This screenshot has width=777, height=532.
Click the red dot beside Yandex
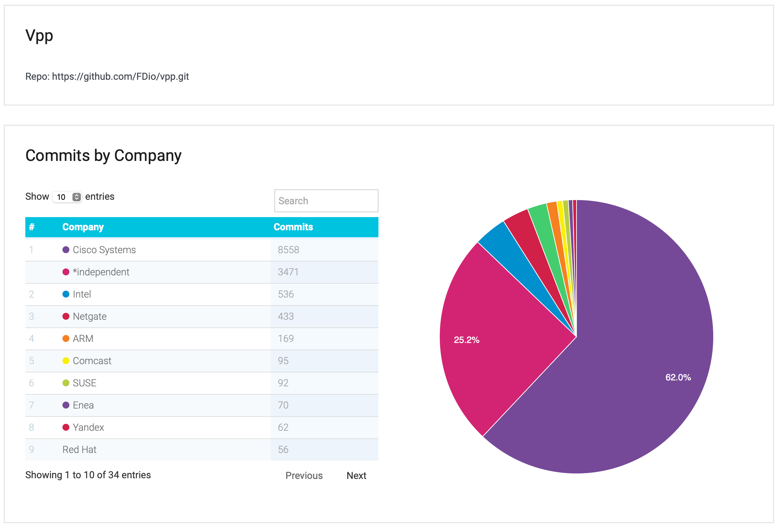[x=66, y=427]
